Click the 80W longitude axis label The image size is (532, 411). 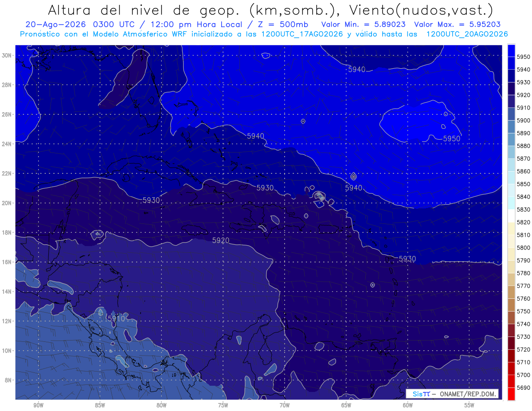pos(161,405)
